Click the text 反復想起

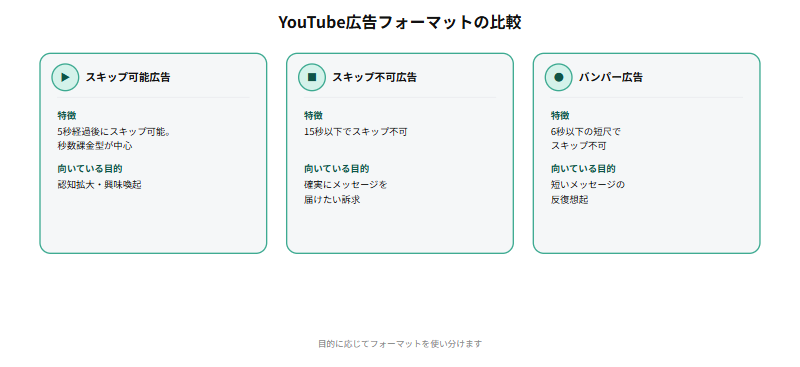(569, 200)
